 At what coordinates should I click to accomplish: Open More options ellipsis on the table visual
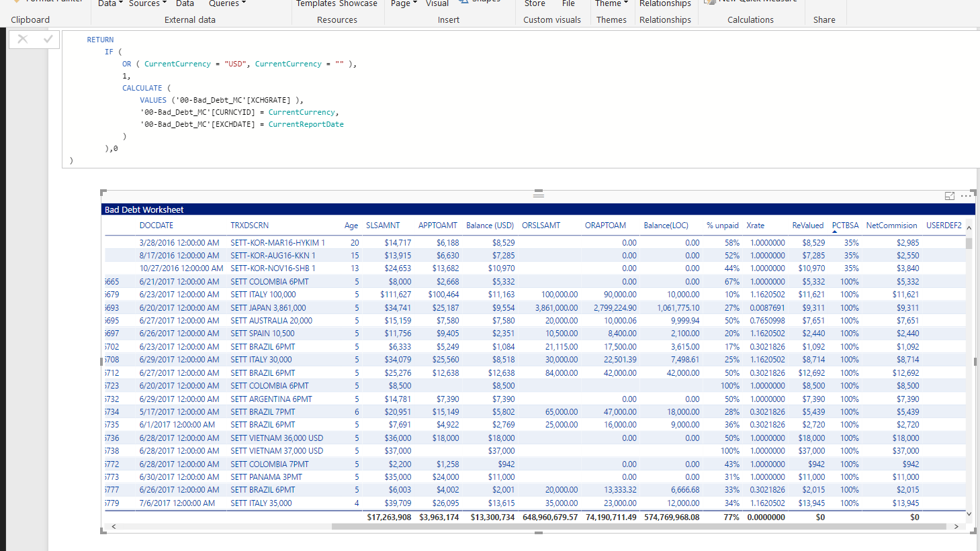tap(966, 196)
